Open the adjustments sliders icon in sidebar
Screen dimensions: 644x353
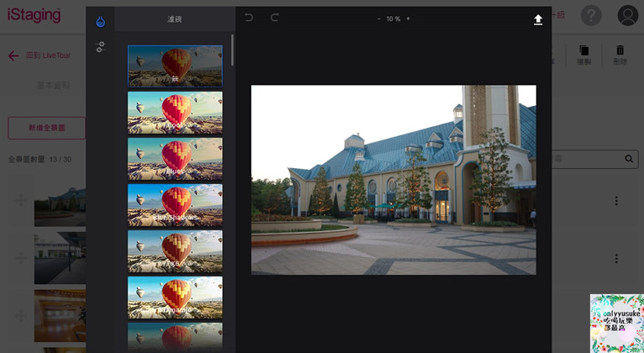(x=100, y=47)
